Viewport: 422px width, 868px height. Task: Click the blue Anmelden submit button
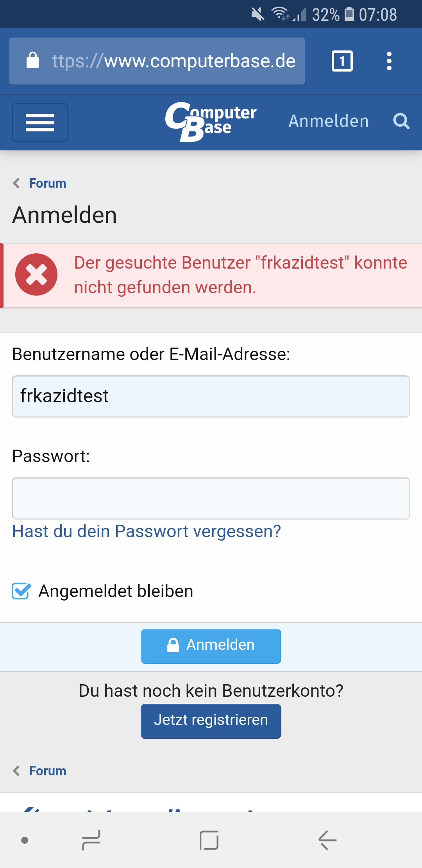tap(211, 646)
